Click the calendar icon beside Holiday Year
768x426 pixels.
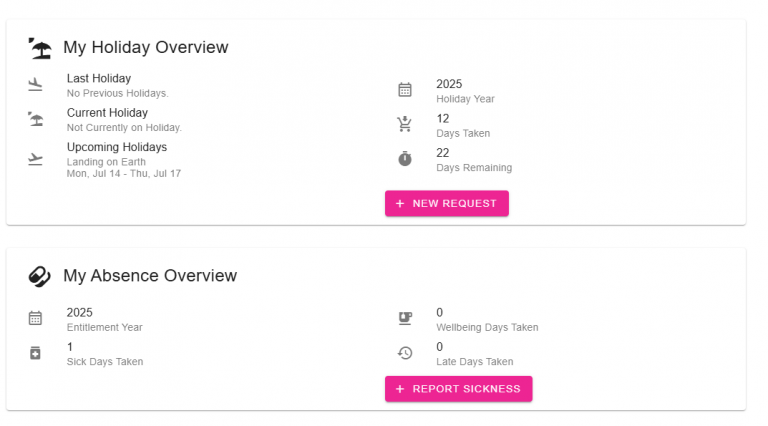[405, 90]
